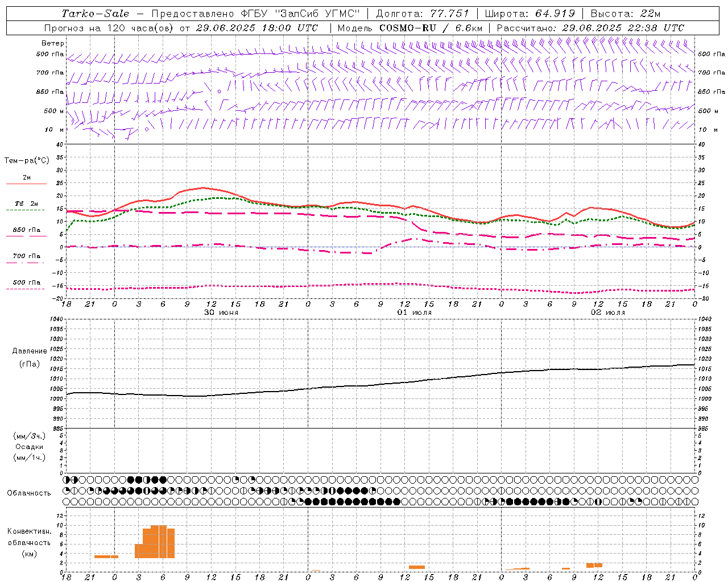
Task: Click the orange convective bar on 01 июля afternoon
Action: [x=417, y=567]
